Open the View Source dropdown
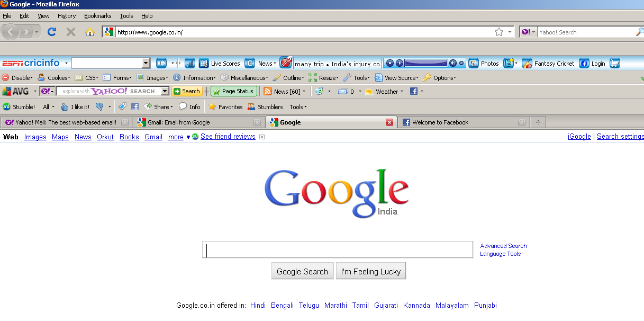This screenshot has height=321, width=644. 397,78
